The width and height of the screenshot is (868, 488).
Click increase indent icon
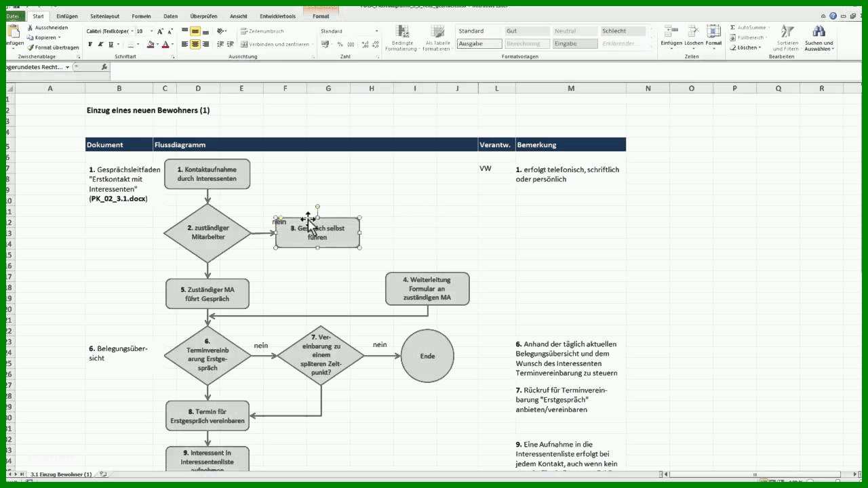pos(230,44)
